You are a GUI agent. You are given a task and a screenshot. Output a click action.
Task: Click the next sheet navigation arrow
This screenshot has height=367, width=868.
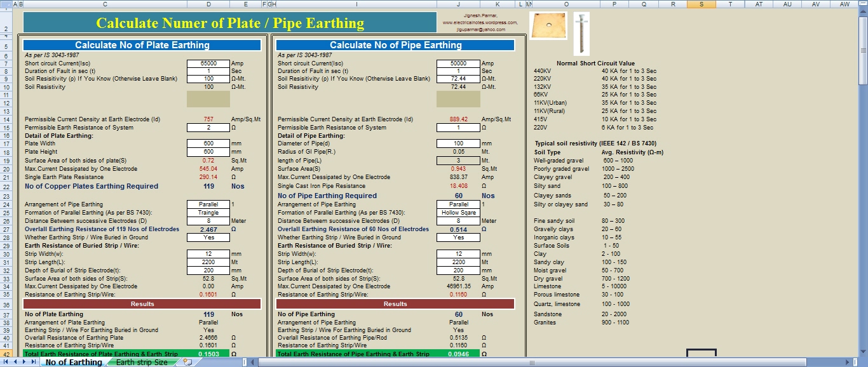[24, 362]
